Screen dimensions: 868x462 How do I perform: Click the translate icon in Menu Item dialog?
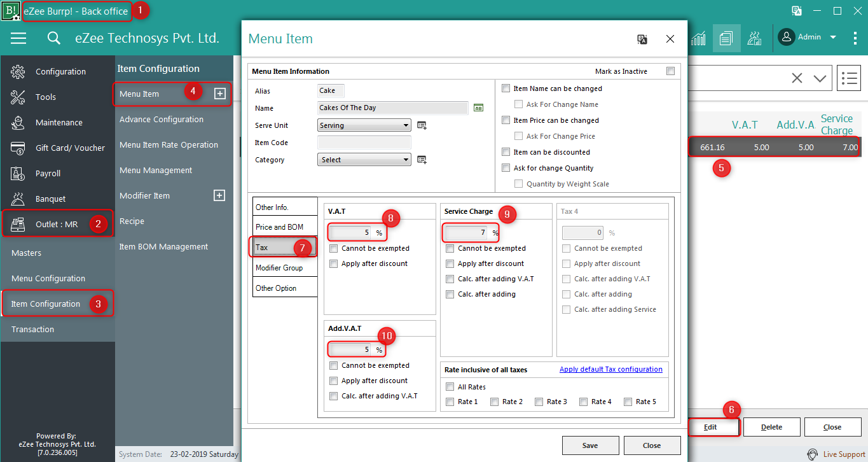(x=642, y=39)
